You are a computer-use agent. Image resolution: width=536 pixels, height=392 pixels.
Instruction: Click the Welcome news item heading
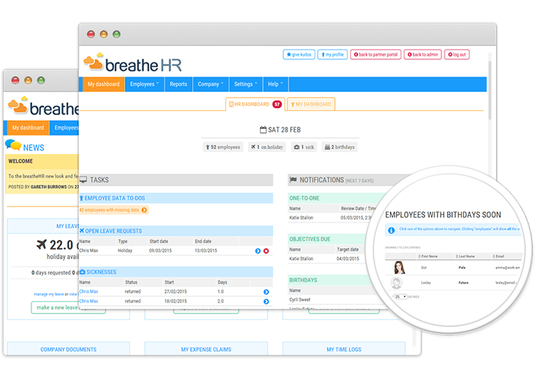pos(20,161)
